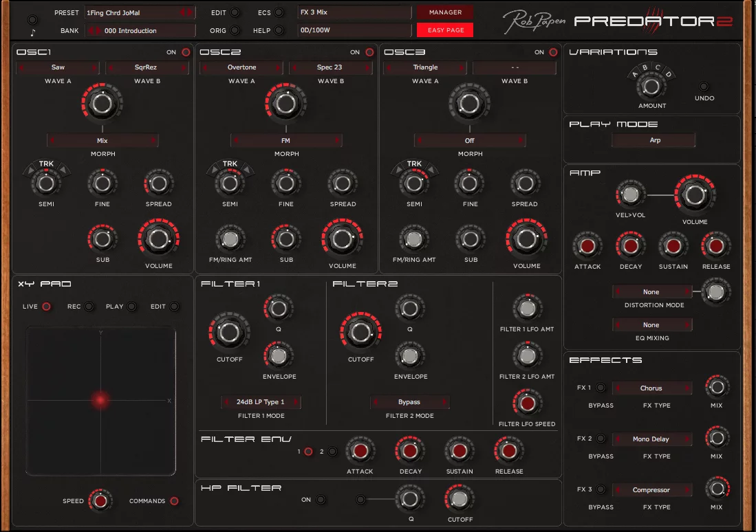756x532 pixels.
Task: Open FX 2 type Mono Delay dropdown
Action: (652, 439)
